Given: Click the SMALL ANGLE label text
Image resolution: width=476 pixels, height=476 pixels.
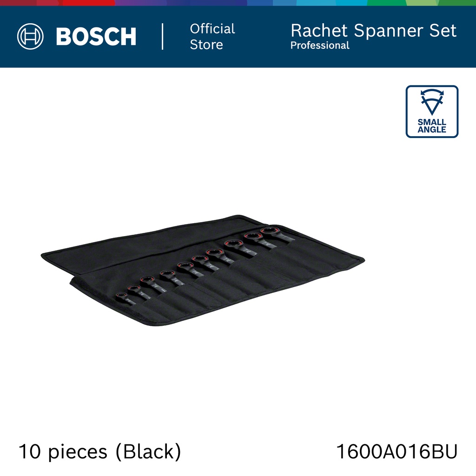Looking at the screenshot, I should 432,126.
